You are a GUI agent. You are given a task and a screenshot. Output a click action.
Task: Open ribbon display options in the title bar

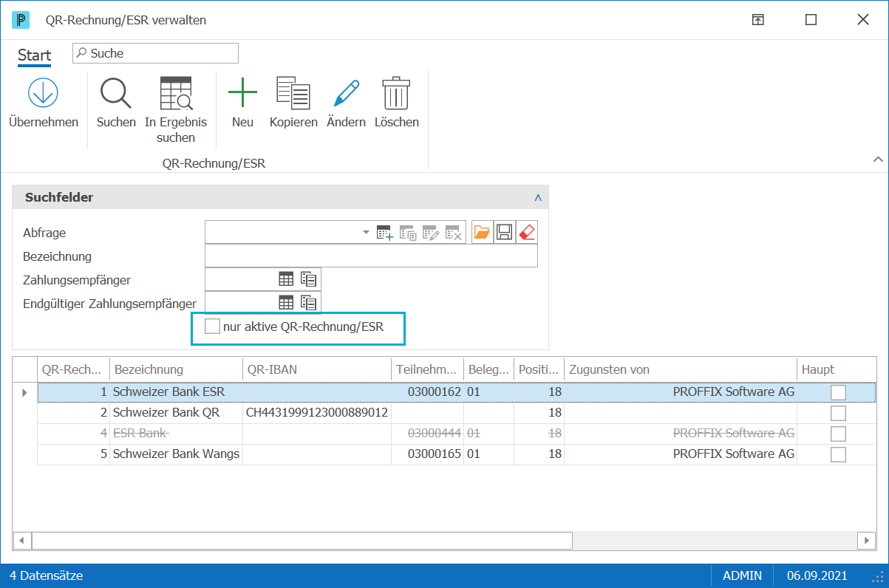[757, 20]
